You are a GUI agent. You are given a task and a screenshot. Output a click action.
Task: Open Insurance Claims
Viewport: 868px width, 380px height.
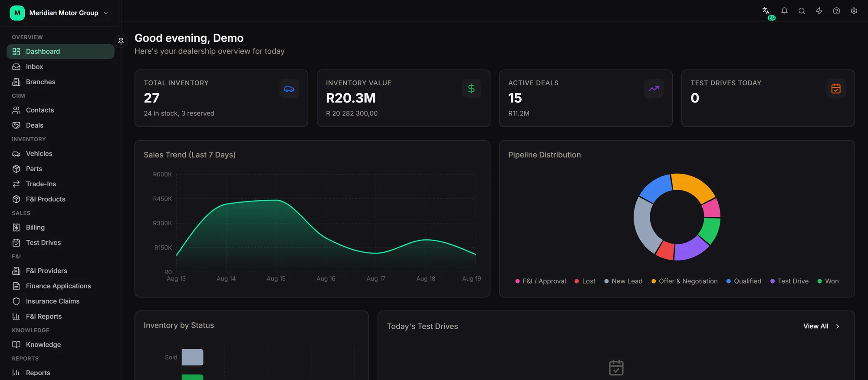point(60,301)
